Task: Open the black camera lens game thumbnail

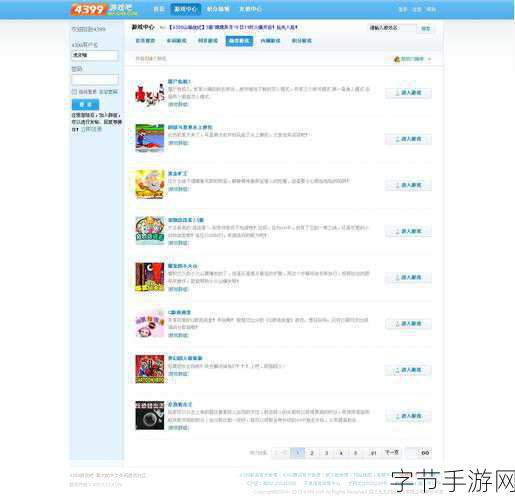Action: [150, 415]
